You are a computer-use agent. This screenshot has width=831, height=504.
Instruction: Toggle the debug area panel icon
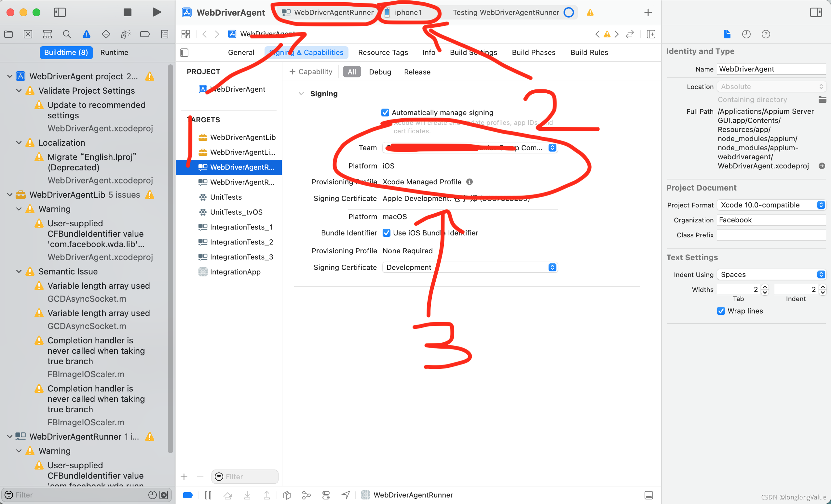[x=648, y=495]
